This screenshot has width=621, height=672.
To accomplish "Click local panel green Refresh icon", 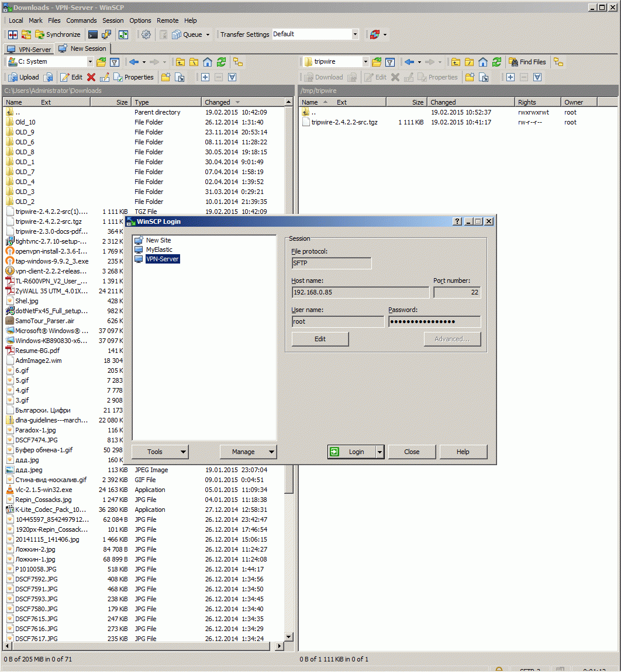I will [x=221, y=62].
